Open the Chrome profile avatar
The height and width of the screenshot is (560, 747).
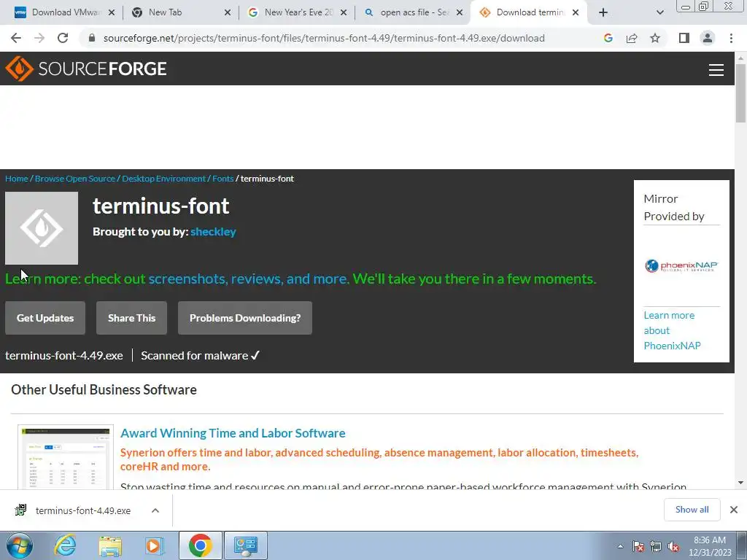coord(708,38)
